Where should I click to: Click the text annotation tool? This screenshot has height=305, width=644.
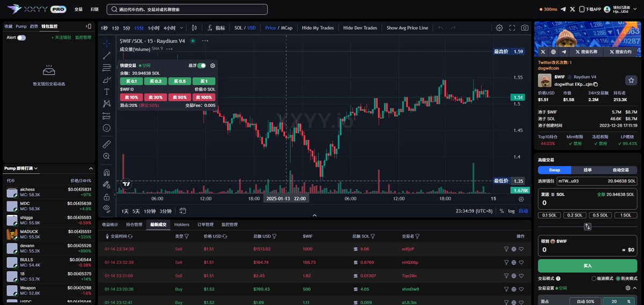[x=106, y=92]
